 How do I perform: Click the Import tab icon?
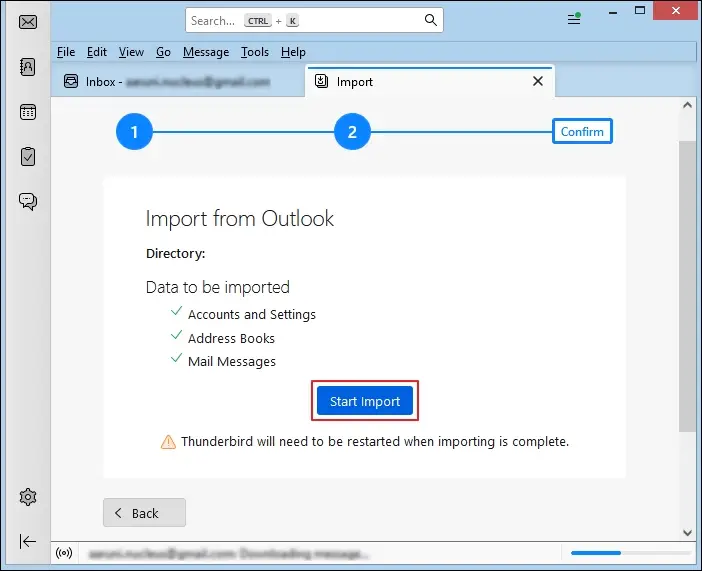point(321,81)
